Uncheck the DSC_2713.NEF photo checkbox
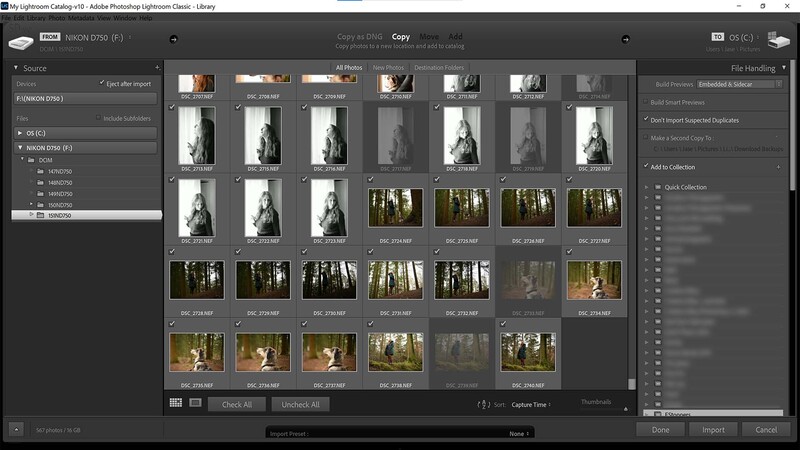The image size is (800, 450). [172, 107]
